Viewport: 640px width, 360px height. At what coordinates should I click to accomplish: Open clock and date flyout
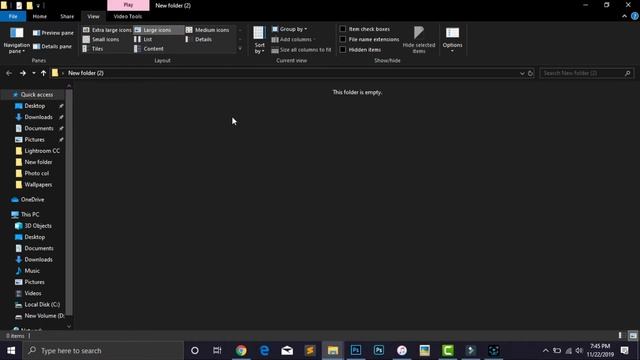[600, 351]
